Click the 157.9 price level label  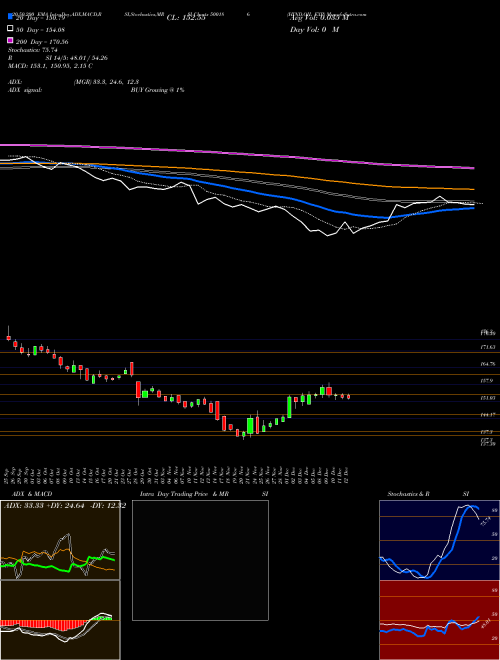[487, 381]
